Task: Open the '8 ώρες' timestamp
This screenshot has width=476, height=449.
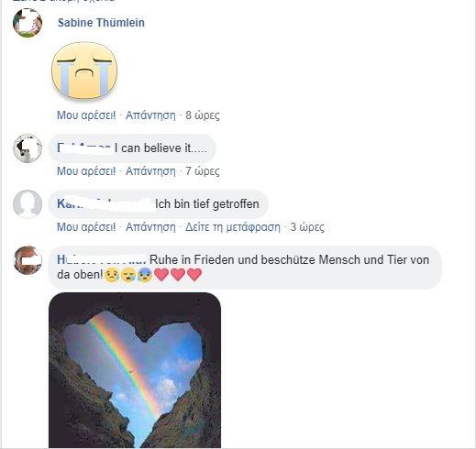Action: [203, 115]
